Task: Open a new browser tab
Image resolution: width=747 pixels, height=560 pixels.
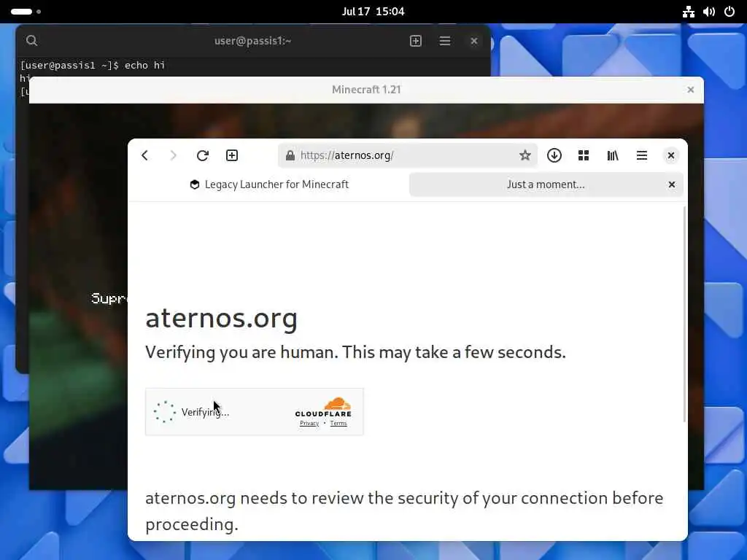Action: 232,155
